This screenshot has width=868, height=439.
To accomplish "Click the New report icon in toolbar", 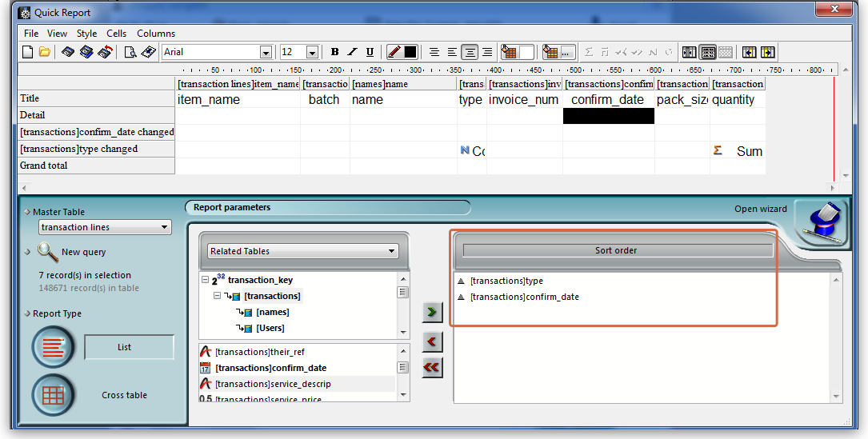I will click(27, 52).
